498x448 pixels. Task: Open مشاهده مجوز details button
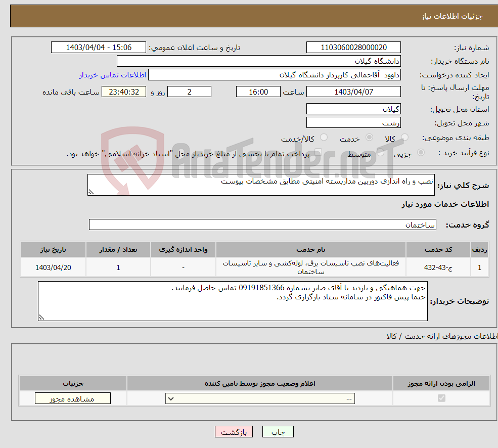coord(73,398)
